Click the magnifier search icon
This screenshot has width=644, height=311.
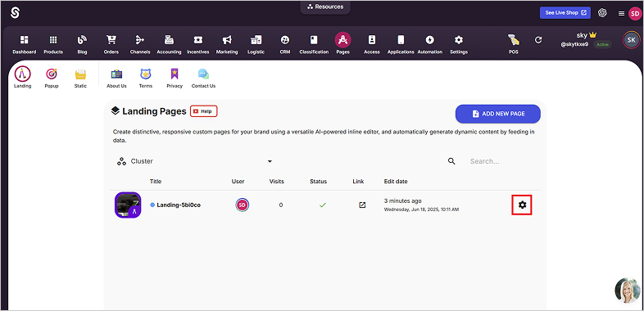[451, 161]
